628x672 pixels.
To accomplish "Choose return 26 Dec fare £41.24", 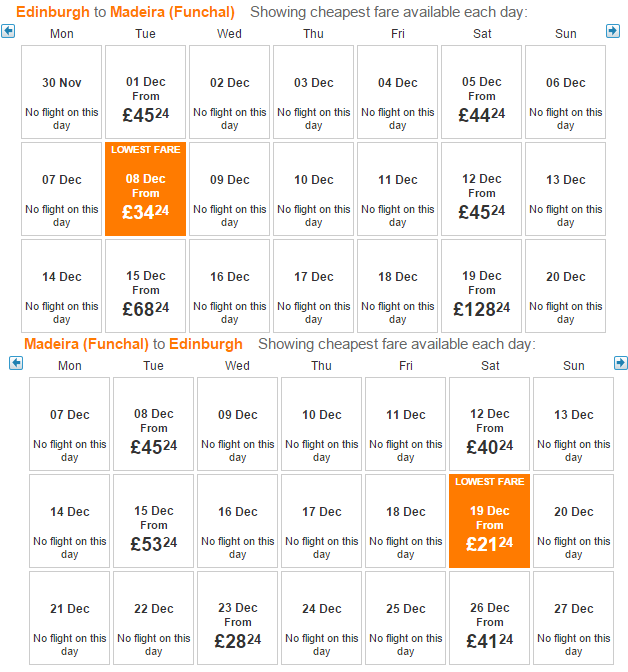I will click(490, 618).
